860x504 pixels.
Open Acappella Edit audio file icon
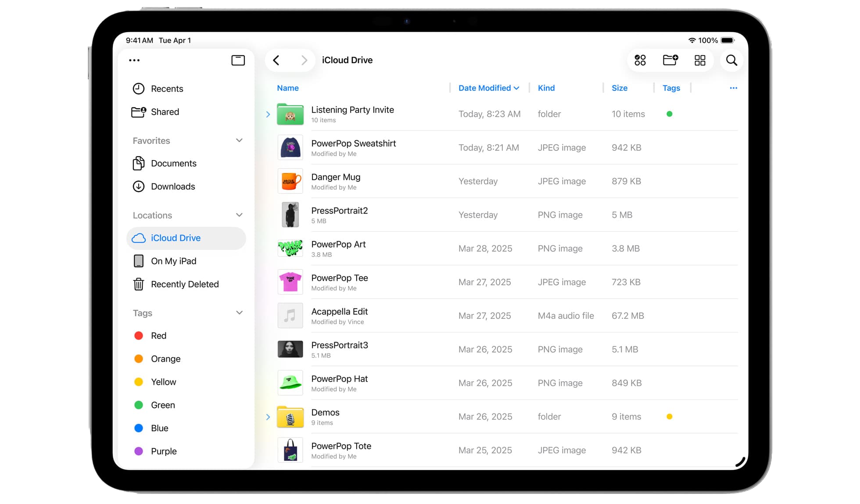pos(290,315)
